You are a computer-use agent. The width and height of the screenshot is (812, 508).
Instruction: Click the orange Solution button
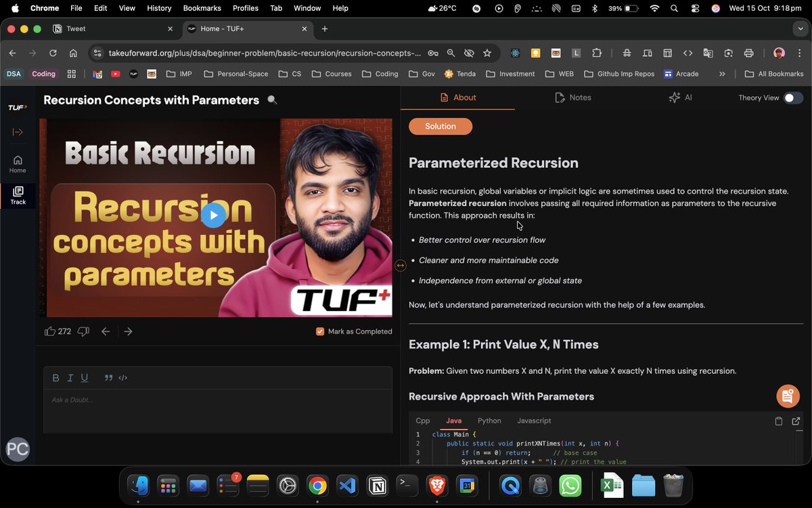coord(441,126)
